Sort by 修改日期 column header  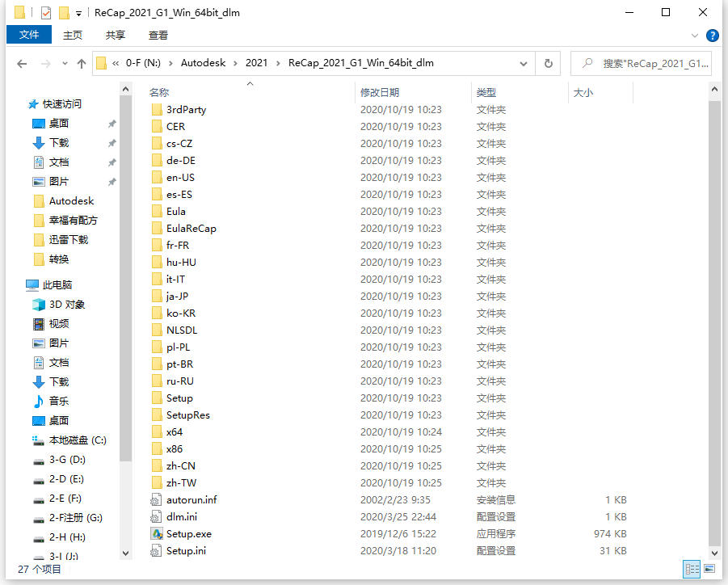click(380, 92)
